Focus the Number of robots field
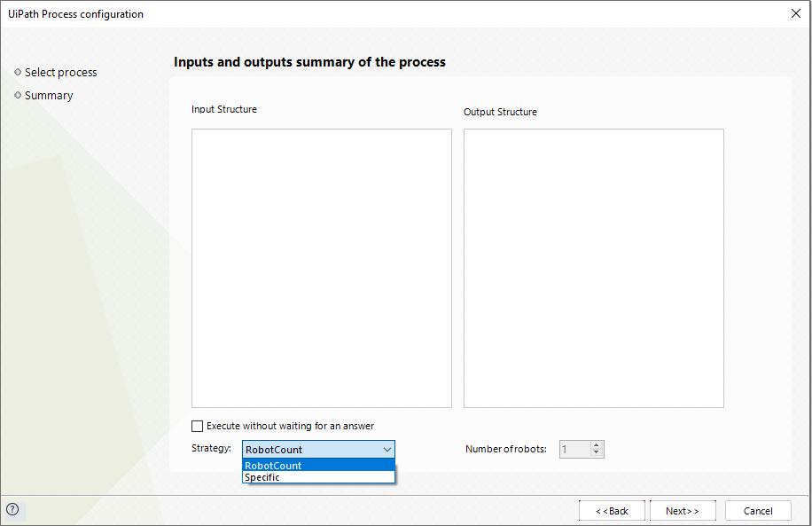The height and width of the screenshot is (526, 812). pos(575,450)
